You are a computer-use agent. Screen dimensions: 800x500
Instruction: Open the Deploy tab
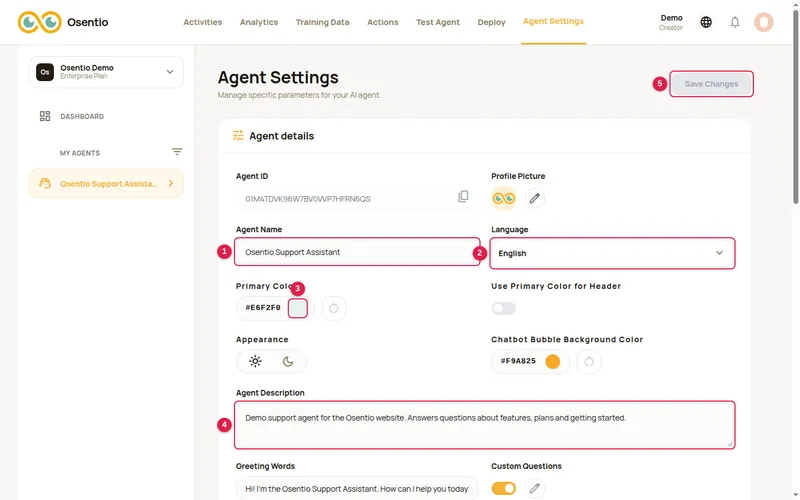click(x=491, y=22)
